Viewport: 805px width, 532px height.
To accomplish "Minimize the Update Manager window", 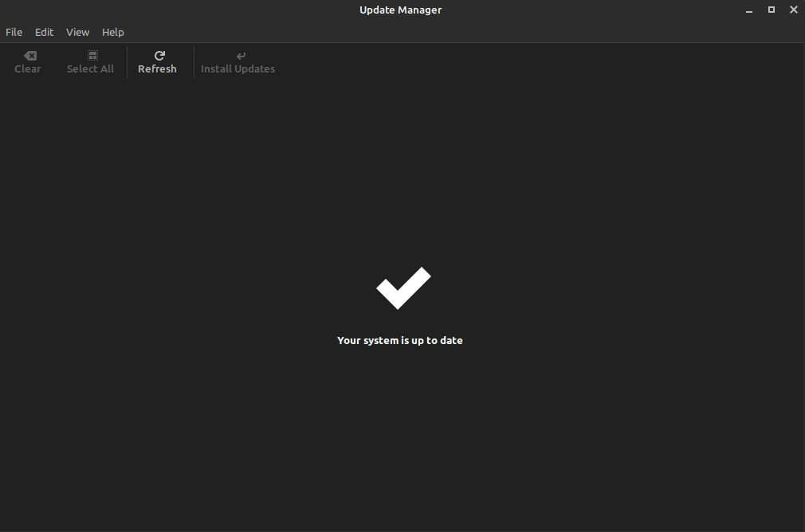I will tap(748, 10).
